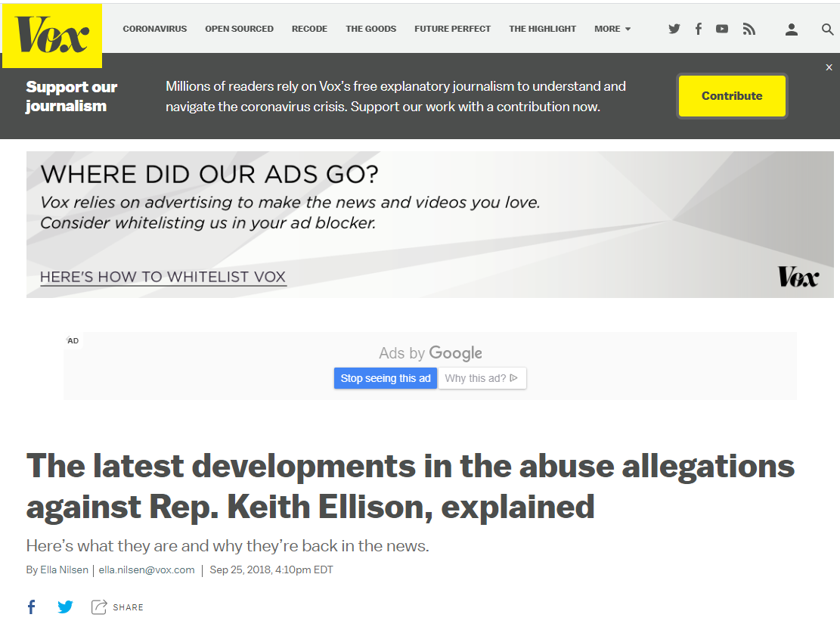Click the article headline about Keith Ellison
This screenshot has height=630, width=840.
pos(410,486)
